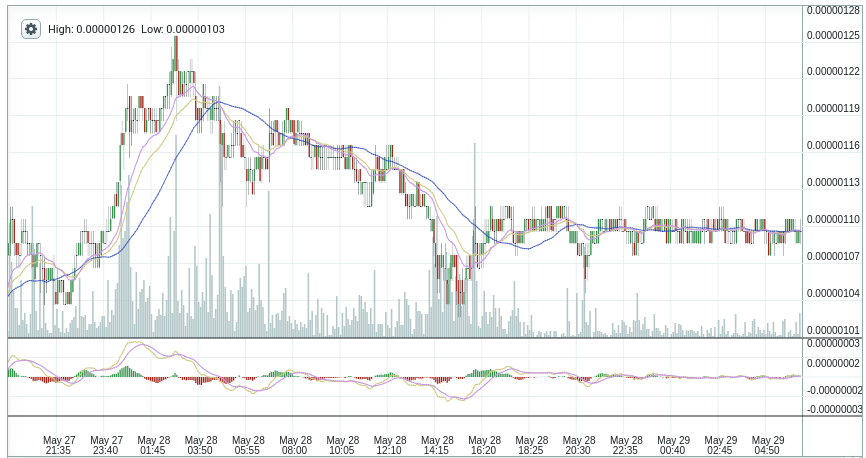Select price label 0.00000119

[833, 109]
